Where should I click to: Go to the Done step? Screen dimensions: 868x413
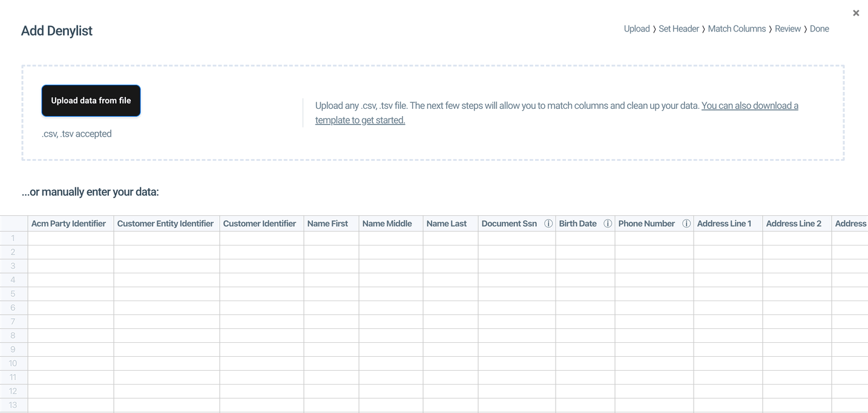(820, 28)
